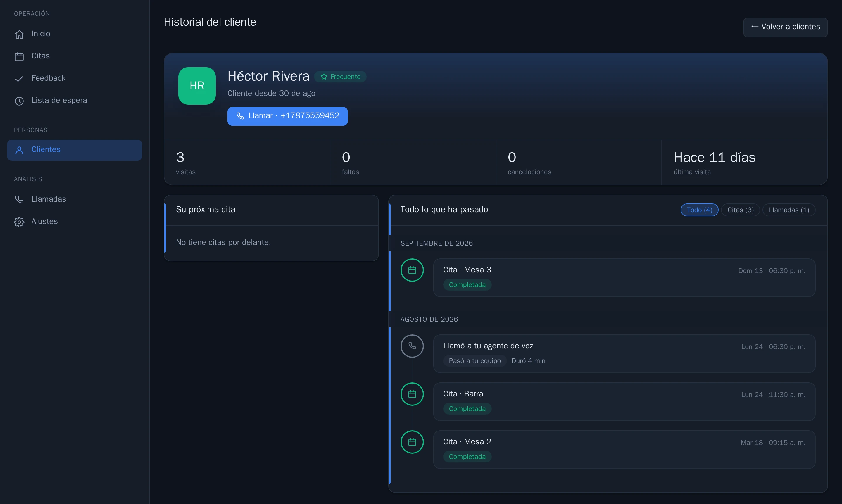Click calendar icon for Cita Mesa 3

pyautogui.click(x=412, y=270)
